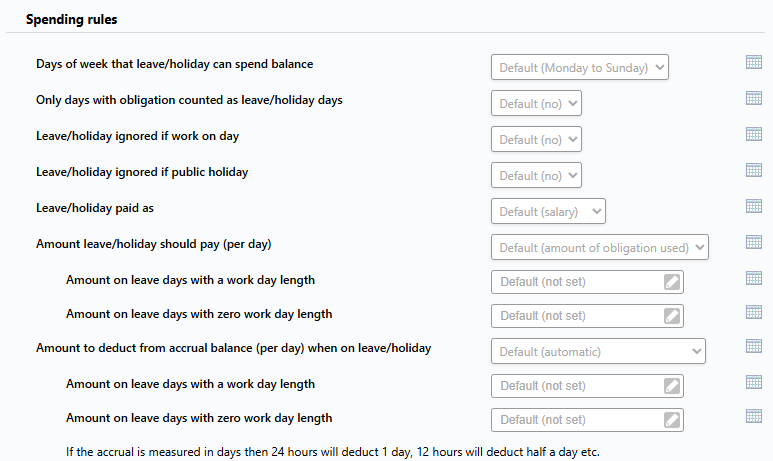Click calendar icon for last zero work day row
773x461 pixels.
(754, 416)
